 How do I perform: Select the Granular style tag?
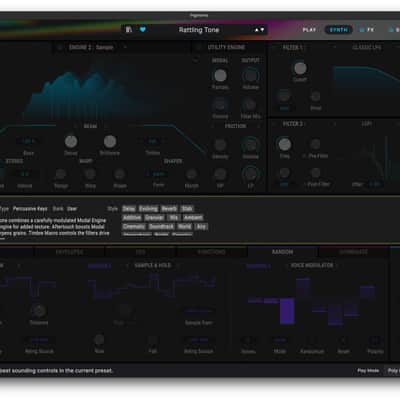point(154,218)
